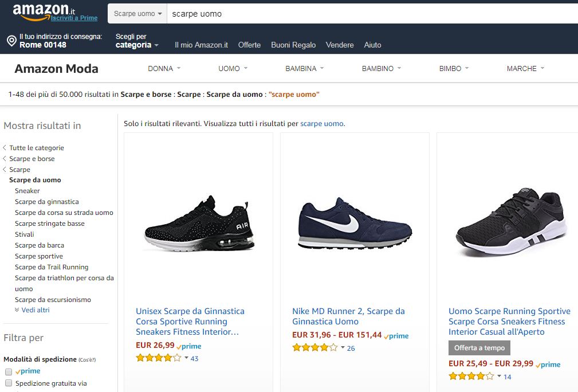This screenshot has width=578, height=392.
Task: Open the black AIR sneaker product image
Action: point(198,224)
